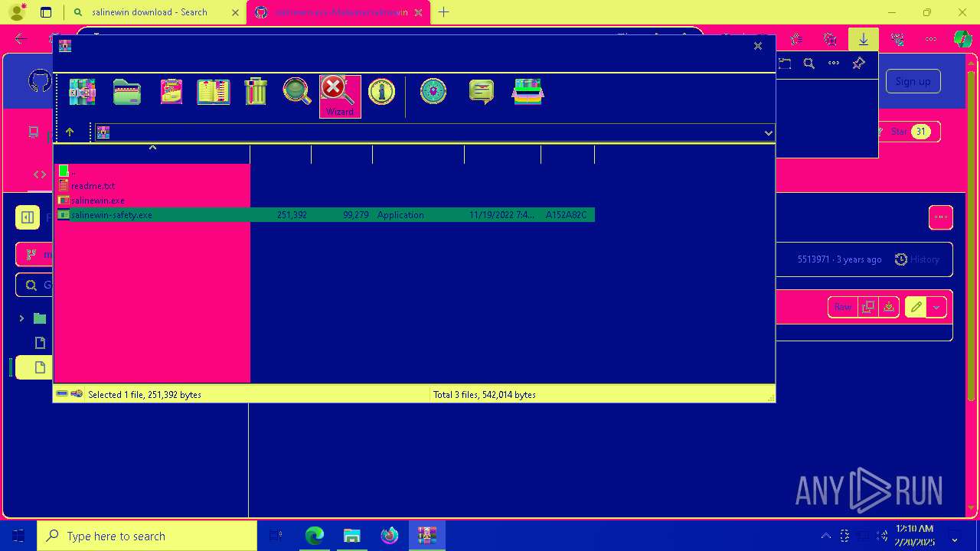Click the 11/19/2022 modified date cell
The height and width of the screenshot is (551, 980).
coord(502,215)
